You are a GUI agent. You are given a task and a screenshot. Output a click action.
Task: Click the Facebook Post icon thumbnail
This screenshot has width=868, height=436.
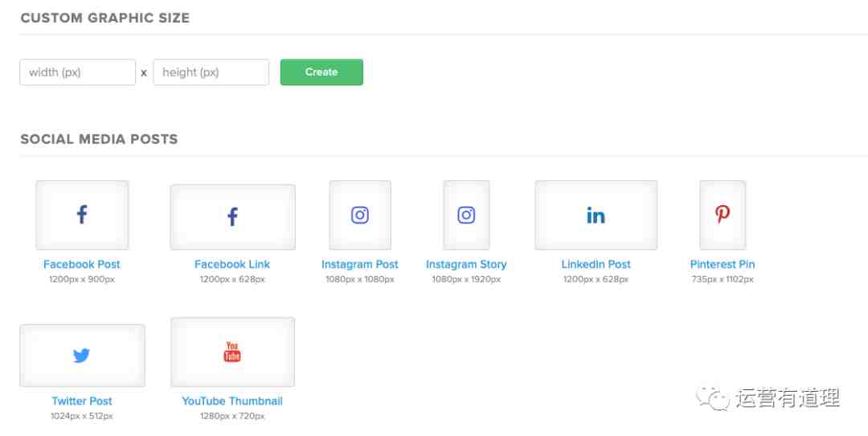coord(82,215)
